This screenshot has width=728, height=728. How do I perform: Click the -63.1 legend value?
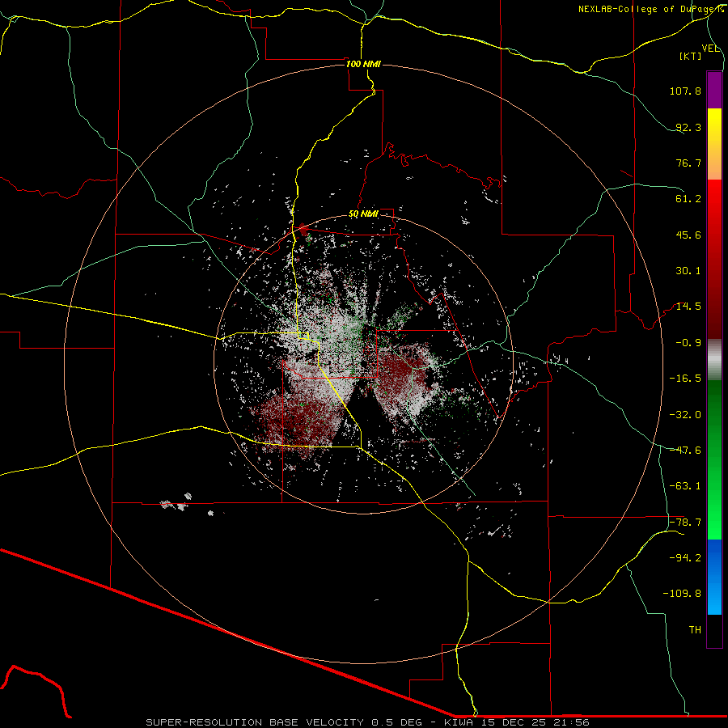point(685,486)
